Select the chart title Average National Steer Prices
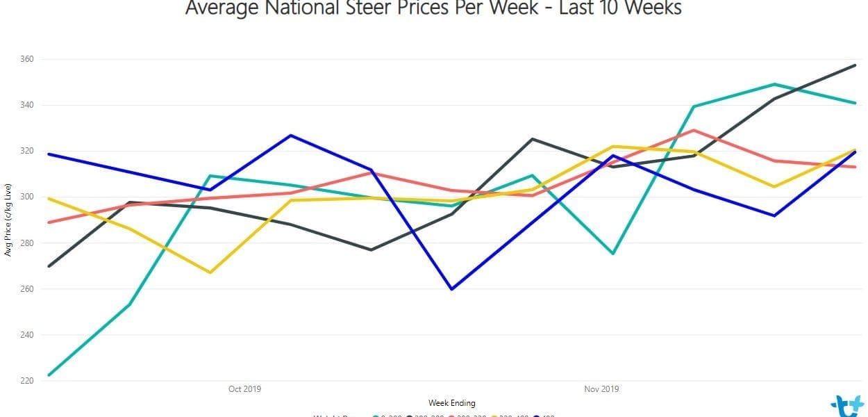The height and width of the screenshot is (417, 868). (x=434, y=8)
